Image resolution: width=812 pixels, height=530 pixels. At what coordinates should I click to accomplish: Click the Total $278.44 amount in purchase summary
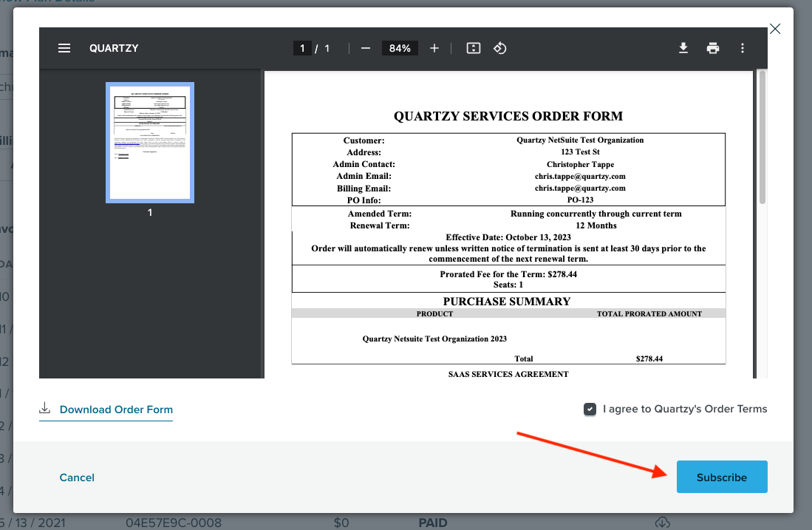click(649, 359)
